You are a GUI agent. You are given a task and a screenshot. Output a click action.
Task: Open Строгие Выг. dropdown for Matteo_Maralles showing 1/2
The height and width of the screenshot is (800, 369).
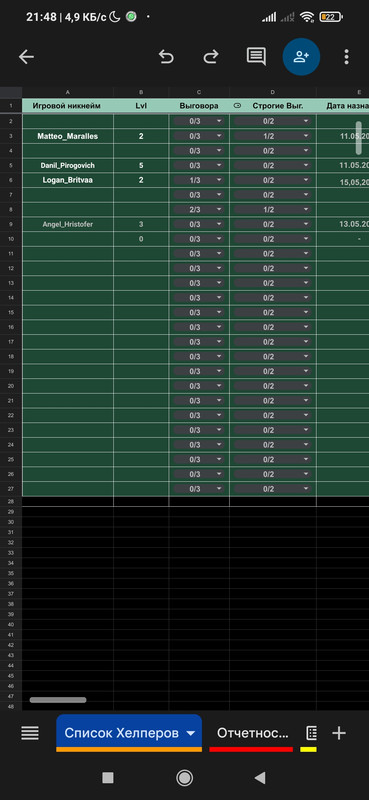click(273, 136)
